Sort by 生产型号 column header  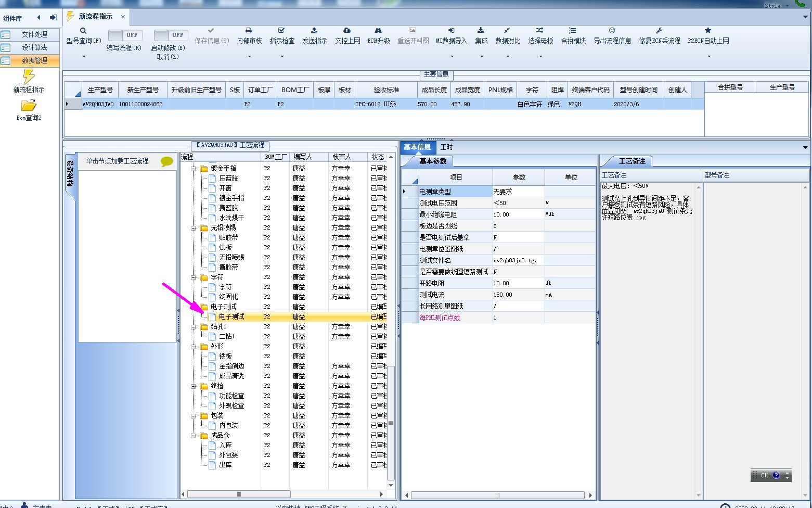[100, 90]
